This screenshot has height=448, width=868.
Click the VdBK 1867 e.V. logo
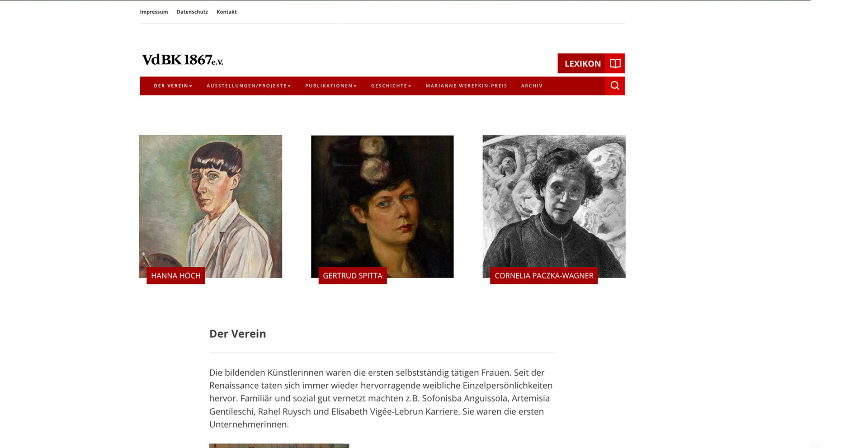183,60
